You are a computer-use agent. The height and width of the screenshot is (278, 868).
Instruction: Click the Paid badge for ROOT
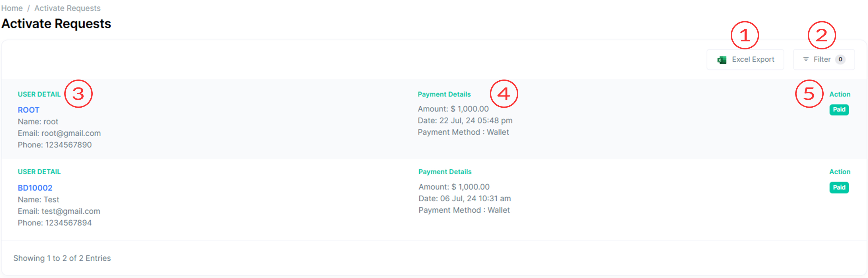(x=839, y=110)
